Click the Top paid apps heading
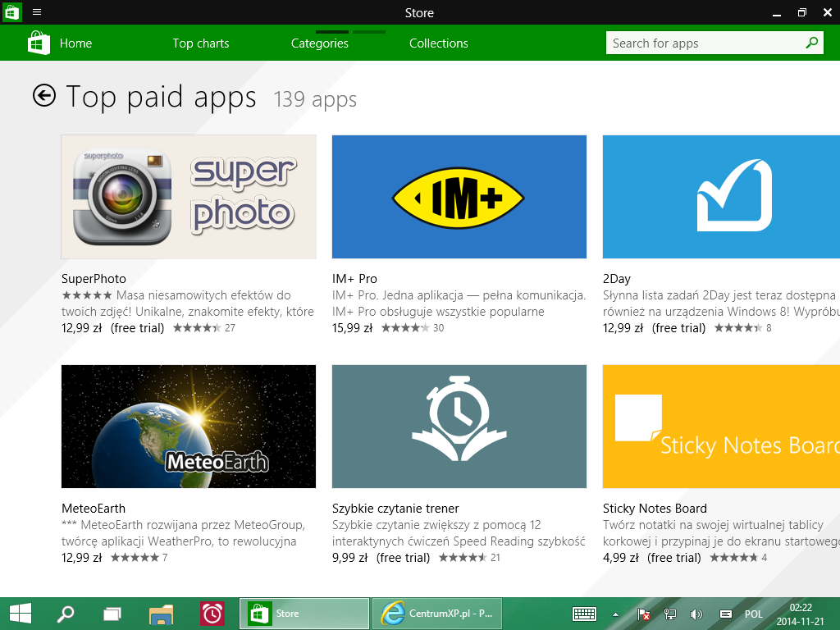The image size is (840, 630). tap(161, 98)
